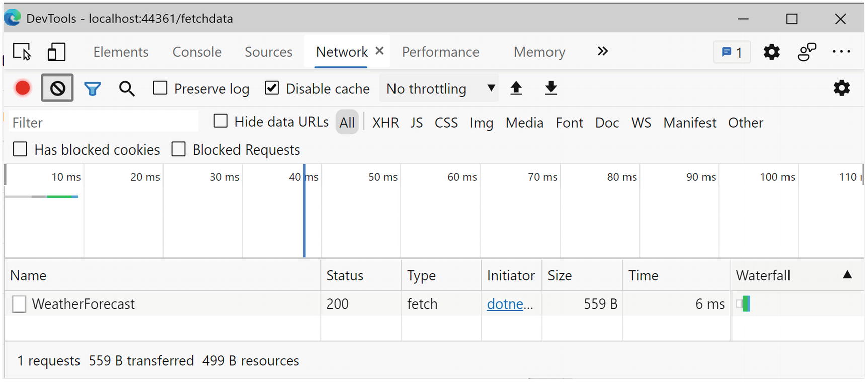Open the Performance tab
The height and width of the screenshot is (382, 868).
tap(440, 52)
